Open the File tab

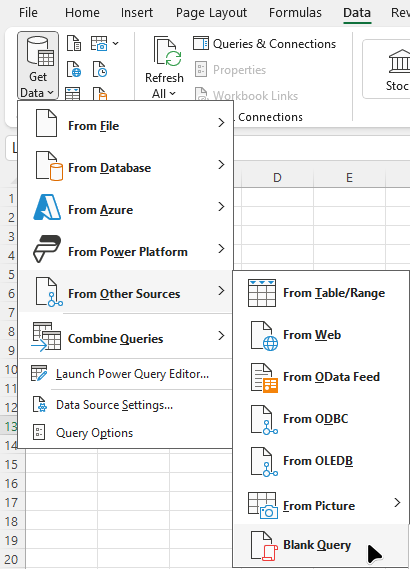point(28,13)
